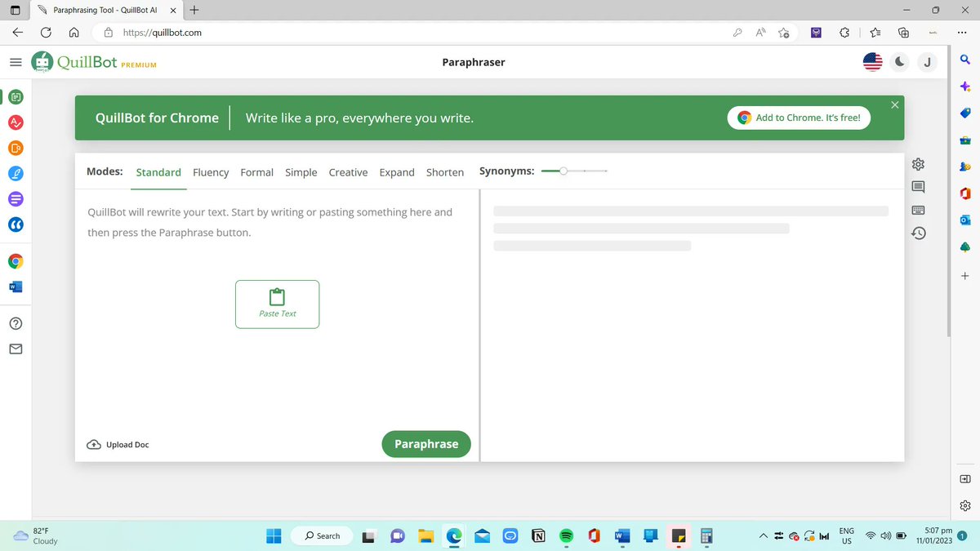Open the user account avatar J
980x551 pixels.
(927, 62)
